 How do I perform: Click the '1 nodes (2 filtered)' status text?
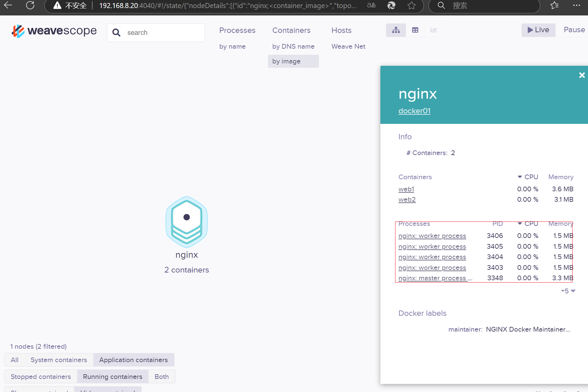pyautogui.click(x=39, y=346)
